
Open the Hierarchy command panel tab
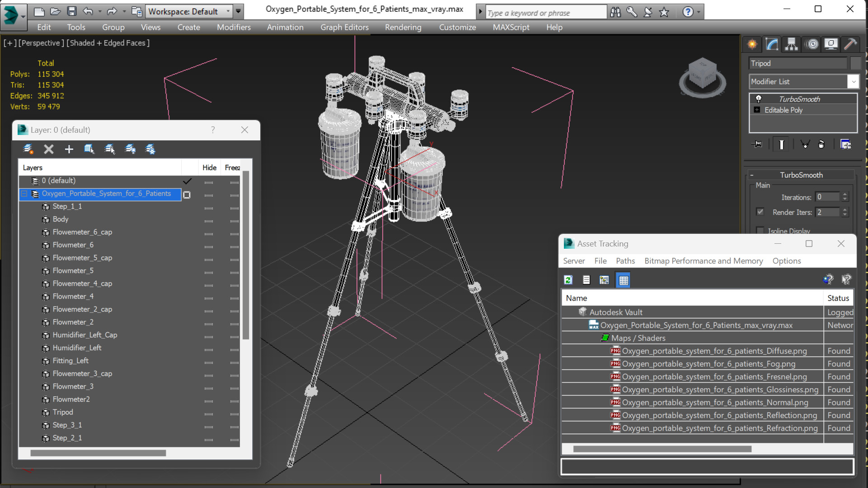point(792,44)
